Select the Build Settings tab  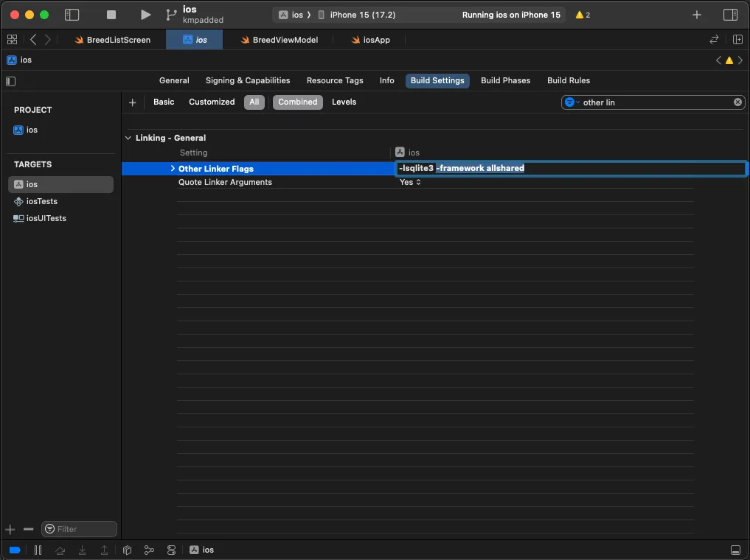pos(437,80)
